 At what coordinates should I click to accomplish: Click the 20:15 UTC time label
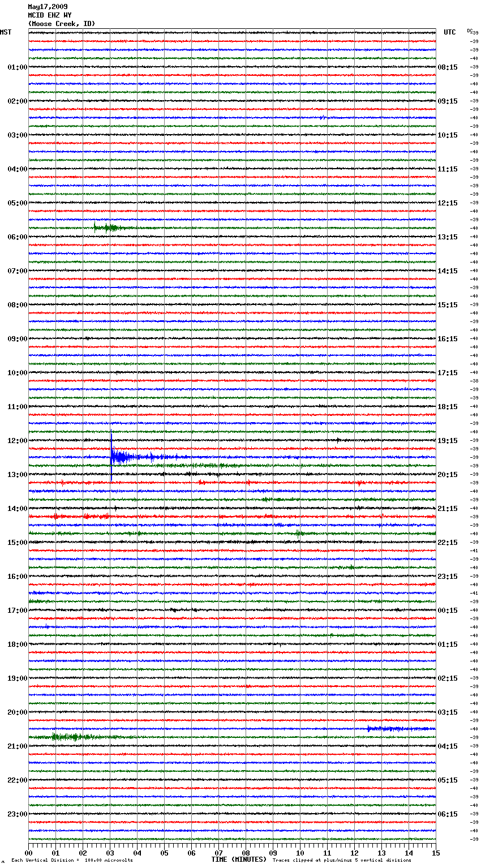448,475
